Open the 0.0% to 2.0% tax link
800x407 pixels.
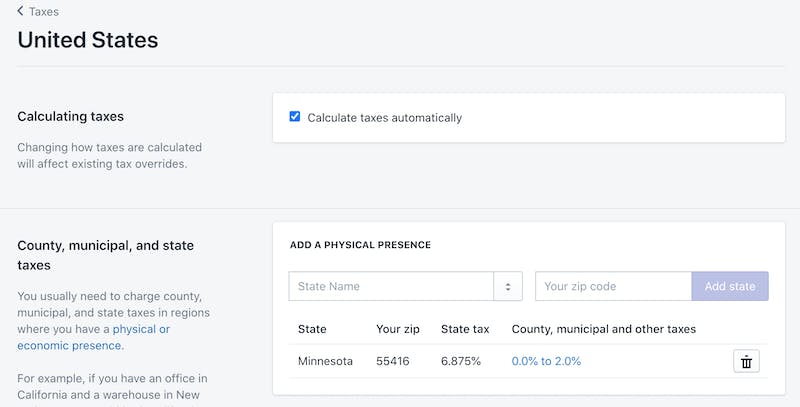coord(546,361)
